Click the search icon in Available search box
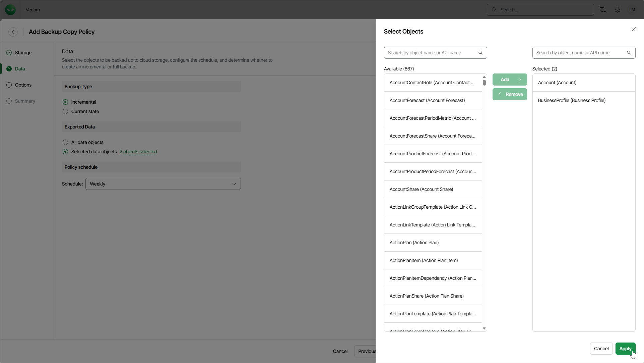Viewport: 644px width, 363px height. click(480, 53)
